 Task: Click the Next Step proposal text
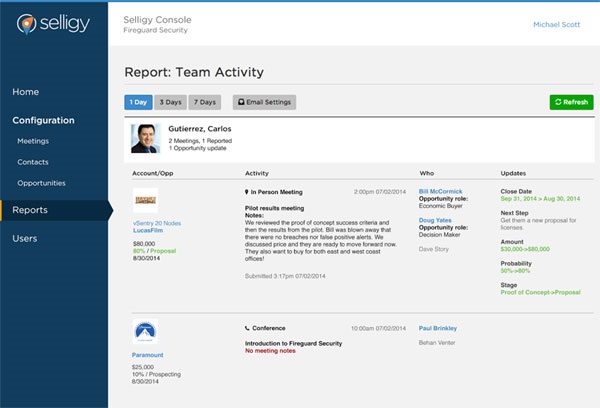click(538, 224)
